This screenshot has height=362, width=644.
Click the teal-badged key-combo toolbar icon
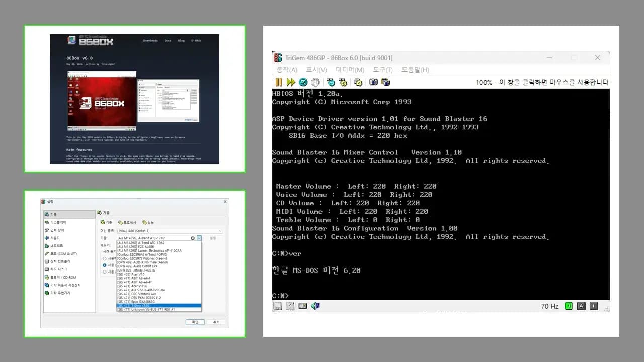[x=331, y=82]
